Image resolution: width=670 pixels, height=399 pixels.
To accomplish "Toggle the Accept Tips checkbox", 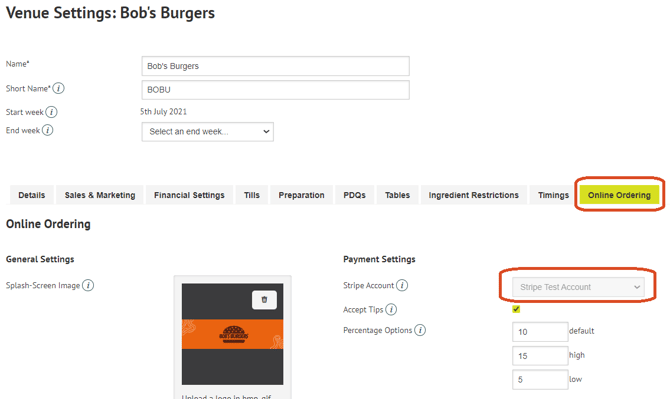I will tap(516, 309).
